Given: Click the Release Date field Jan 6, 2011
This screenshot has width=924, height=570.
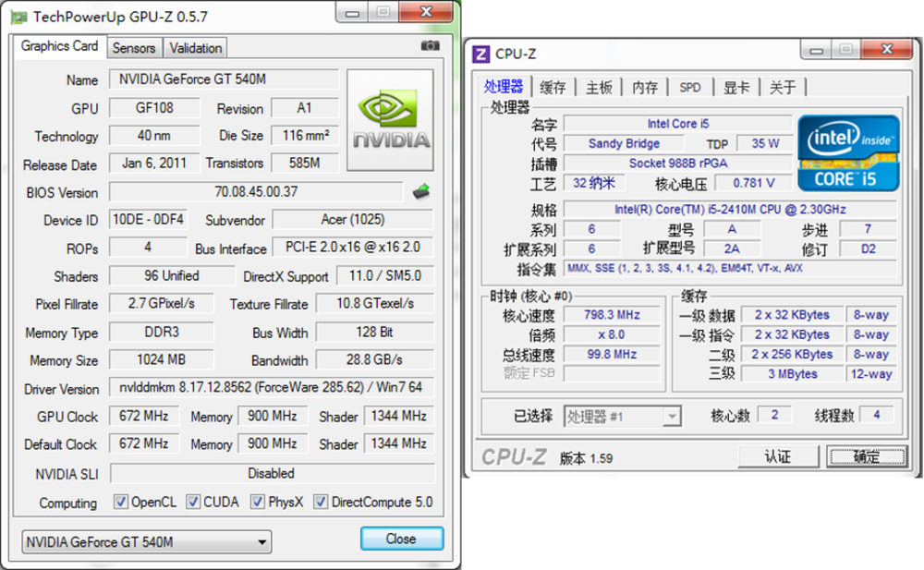Looking at the screenshot, I should [154, 164].
